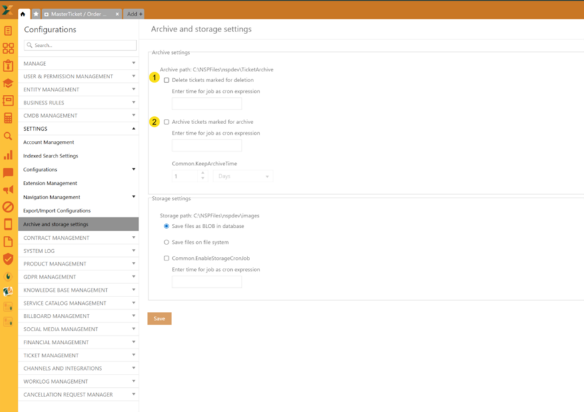Open Indexed Search Settings menu item
This screenshot has height=412, width=584.
pos(51,156)
